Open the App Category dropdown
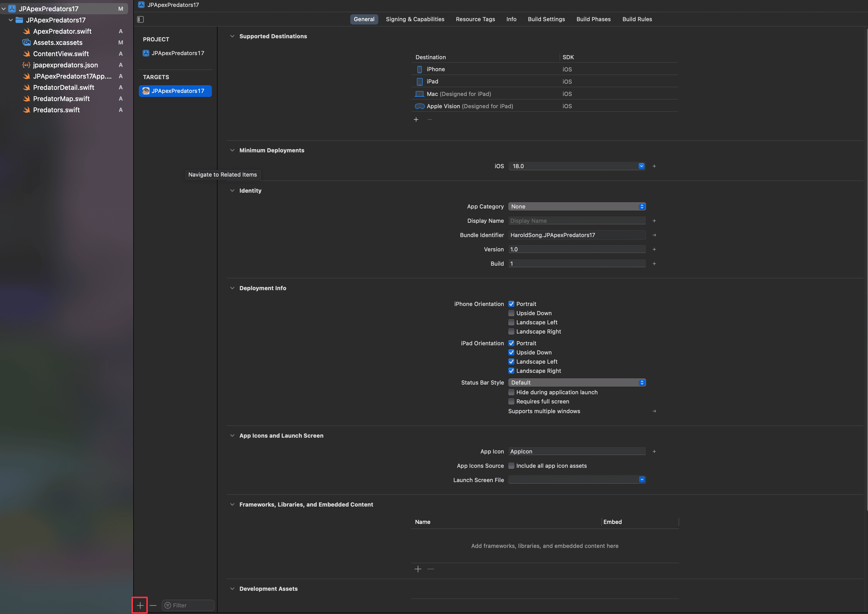The width and height of the screenshot is (868, 614). pyautogui.click(x=577, y=206)
